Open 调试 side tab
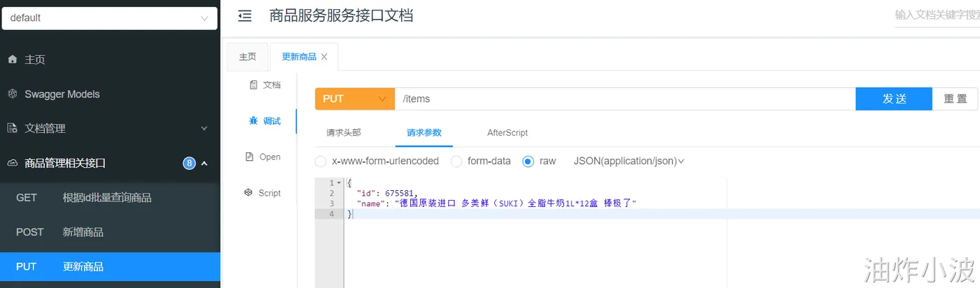This screenshot has height=288, width=980. click(265, 121)
